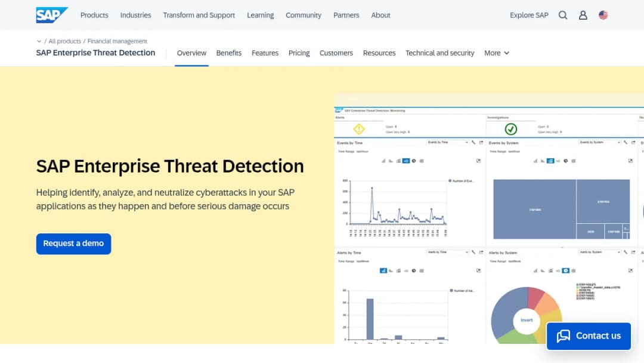Switch to the Customers tab
644x363 pixels.
[336, 53]
